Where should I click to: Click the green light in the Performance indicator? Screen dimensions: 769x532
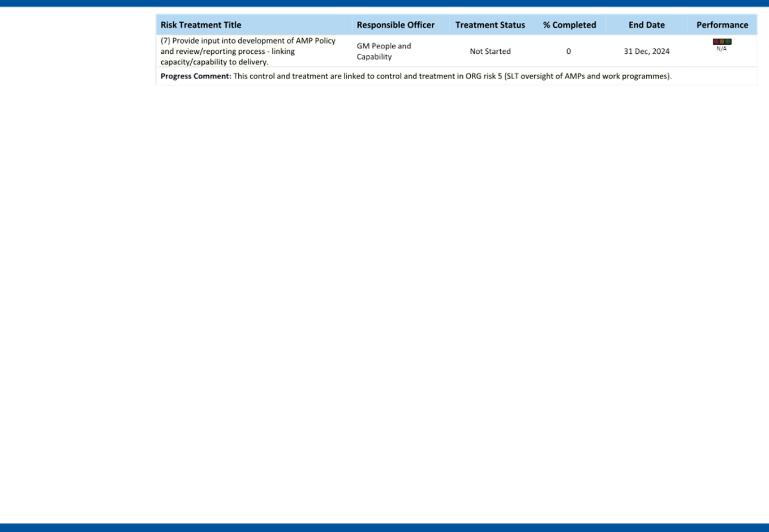tap(728, 42)
